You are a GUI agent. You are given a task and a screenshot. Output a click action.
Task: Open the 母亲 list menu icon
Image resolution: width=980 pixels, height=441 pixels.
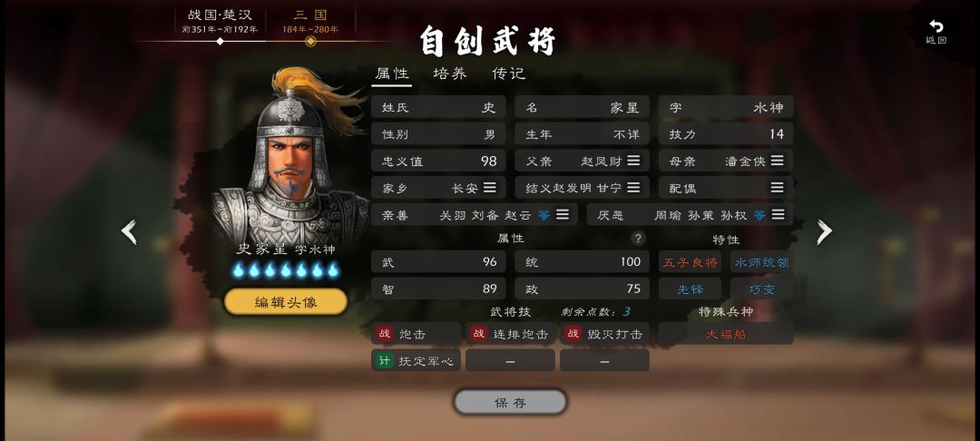[777, 161]
